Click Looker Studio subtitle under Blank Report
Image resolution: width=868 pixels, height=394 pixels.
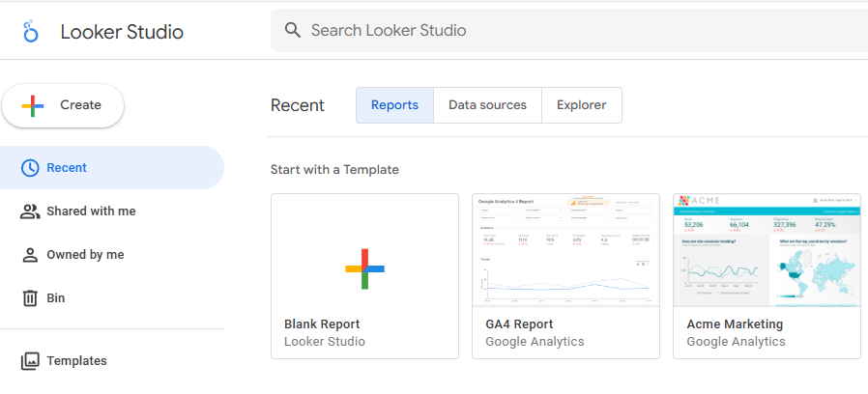click(x=325, y=342)
